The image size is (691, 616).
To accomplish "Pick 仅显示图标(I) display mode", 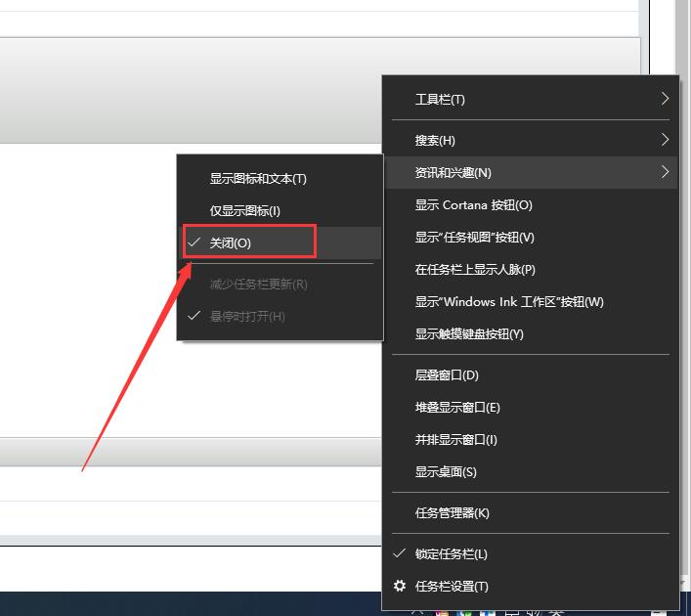I will pos(244,210).
